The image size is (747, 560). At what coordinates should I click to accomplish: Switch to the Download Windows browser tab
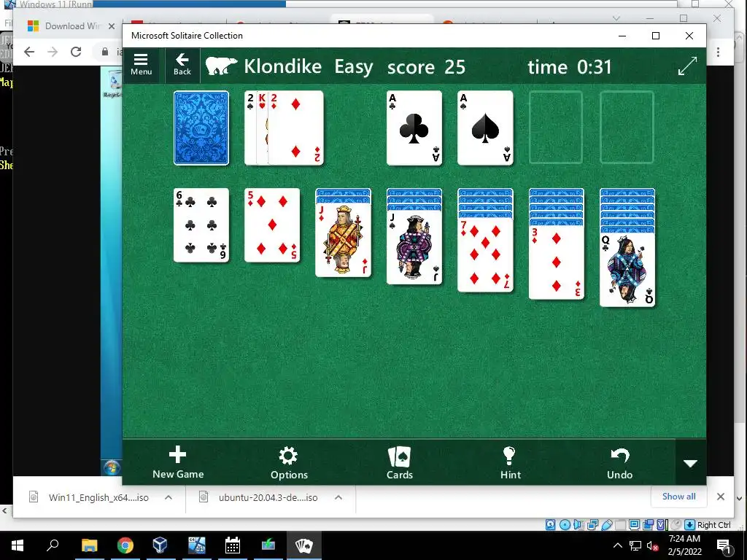pyautogui.click(x=71, y=26)
